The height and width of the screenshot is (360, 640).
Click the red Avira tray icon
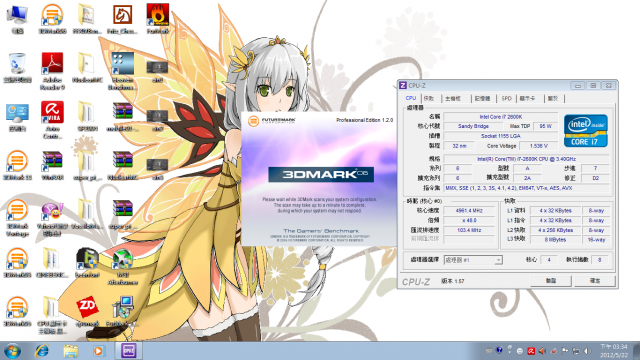point(531,351)
